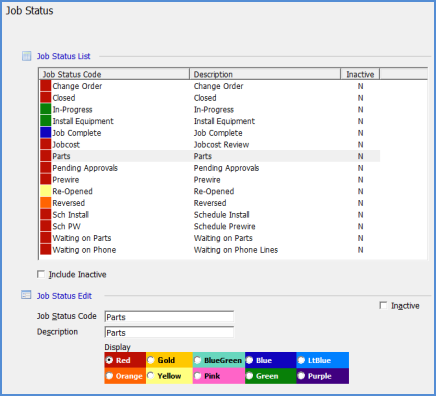Viewport: 436px width, 396px height.
Task: Select the Reversed status code
Action: tap(69, 203)
